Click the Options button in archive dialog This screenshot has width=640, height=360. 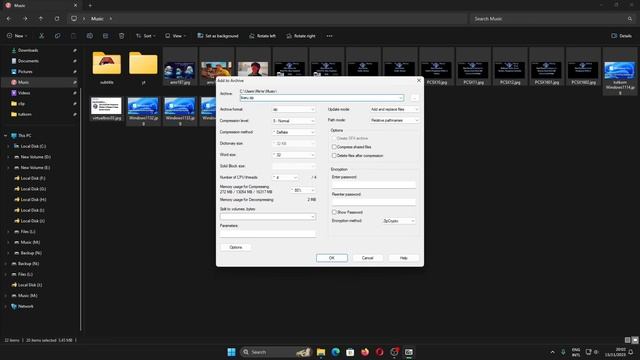coord(236,247)
